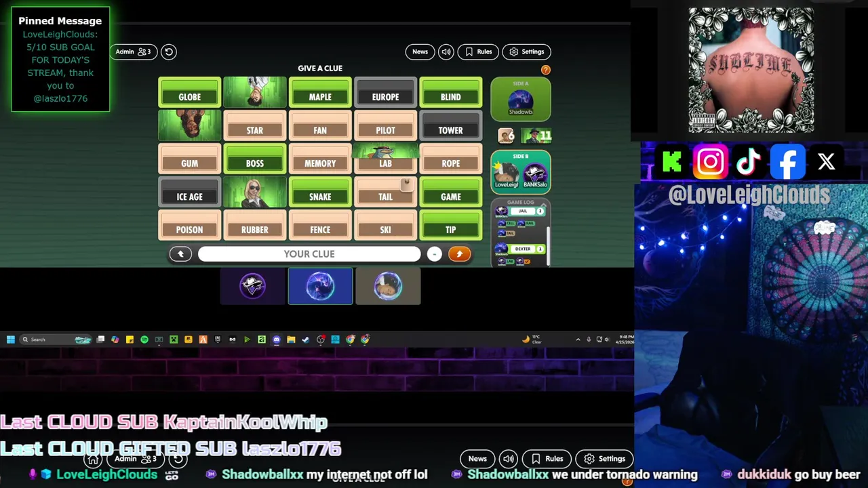Click the TikTok logo
This screenshot has height=488, width=868.
tap(749, 162)
